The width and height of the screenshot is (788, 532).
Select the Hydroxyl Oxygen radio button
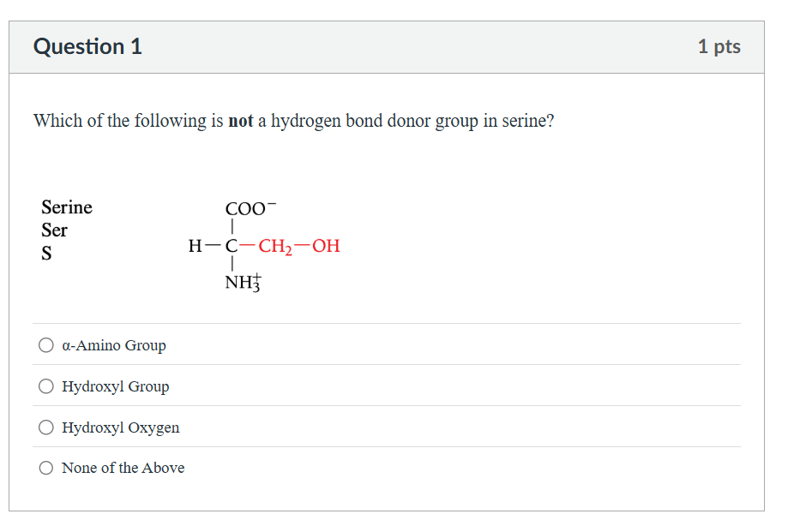(45, 427)
